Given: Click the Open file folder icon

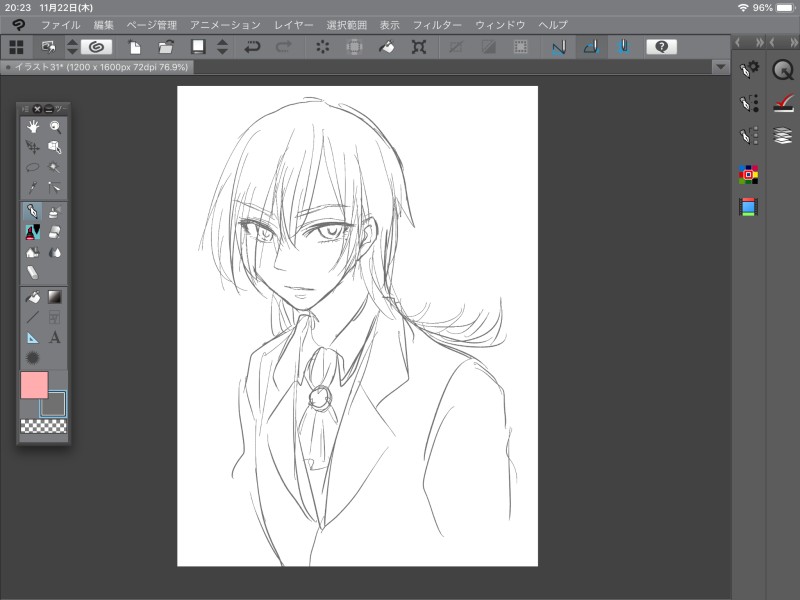Looking at the screenshot, I should [x=166, y=47].
